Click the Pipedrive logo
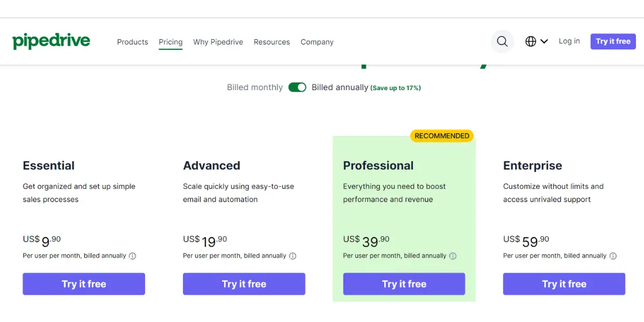Image resolution: width=644 pixels, height=322 pixels. coord(52,41)
